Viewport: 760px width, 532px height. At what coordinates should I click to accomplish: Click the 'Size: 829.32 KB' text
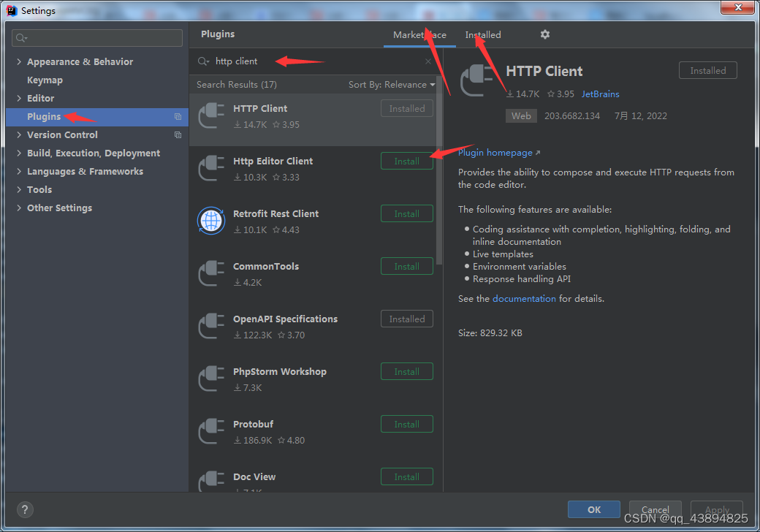[x=490, y=332]
